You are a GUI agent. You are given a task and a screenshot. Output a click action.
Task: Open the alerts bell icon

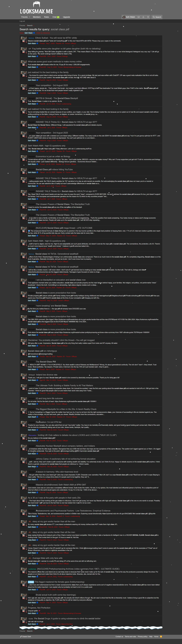coord(143,17)
